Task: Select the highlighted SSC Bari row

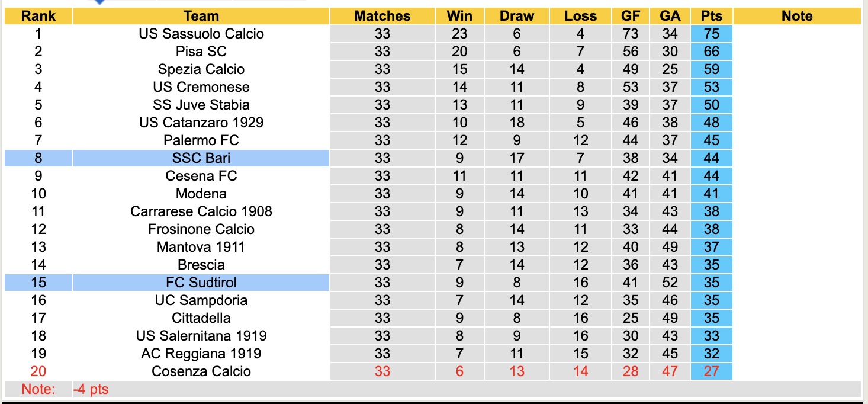Action: (201, 158)
